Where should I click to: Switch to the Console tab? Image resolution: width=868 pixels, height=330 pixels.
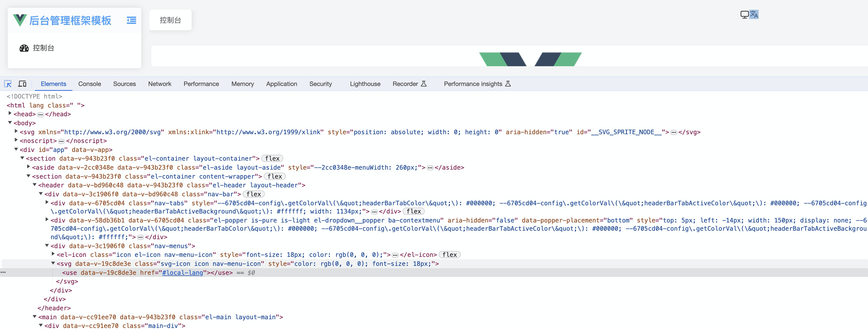90,84
